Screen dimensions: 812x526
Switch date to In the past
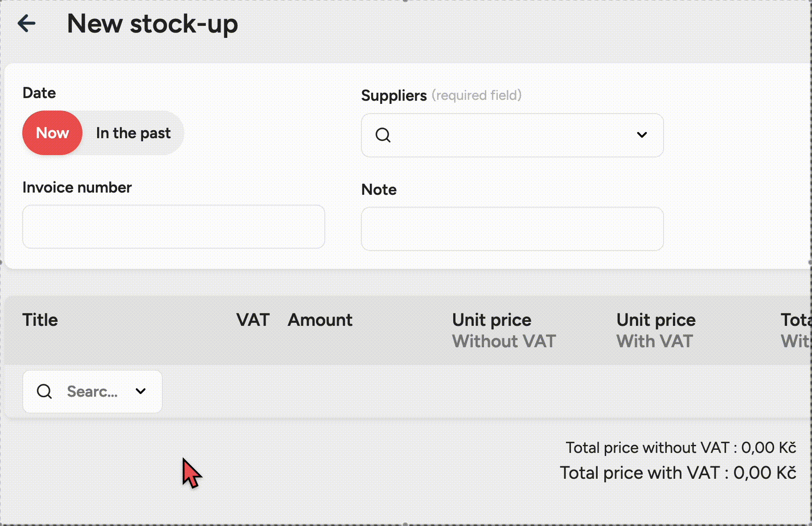click(133, 133)
